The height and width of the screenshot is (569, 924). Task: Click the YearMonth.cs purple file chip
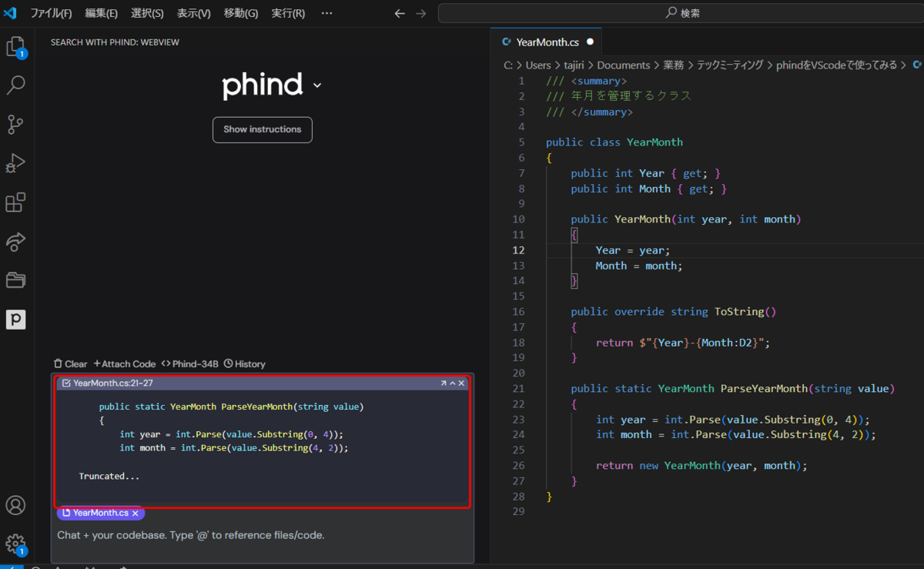pos(100,513)
